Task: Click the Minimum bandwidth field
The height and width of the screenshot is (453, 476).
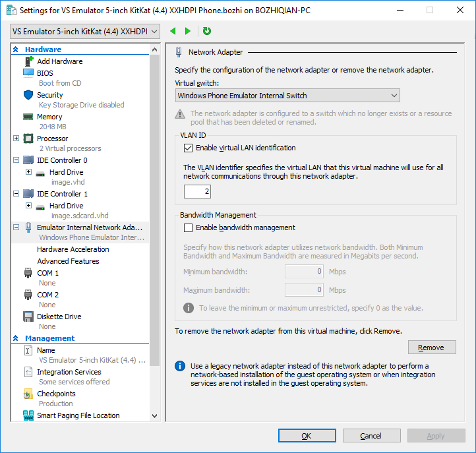Action: coord(304,272)
